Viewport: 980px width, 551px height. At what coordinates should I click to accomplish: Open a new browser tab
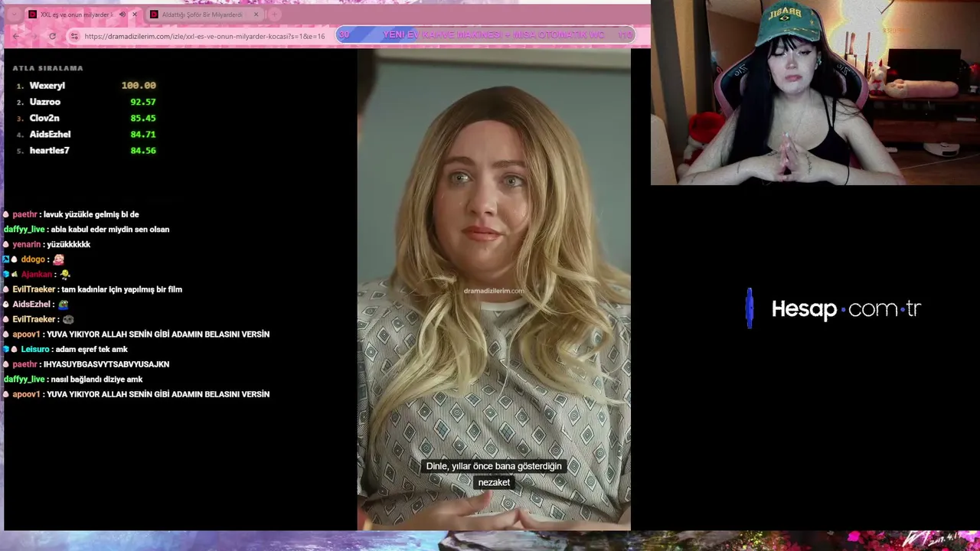point(274,15)
